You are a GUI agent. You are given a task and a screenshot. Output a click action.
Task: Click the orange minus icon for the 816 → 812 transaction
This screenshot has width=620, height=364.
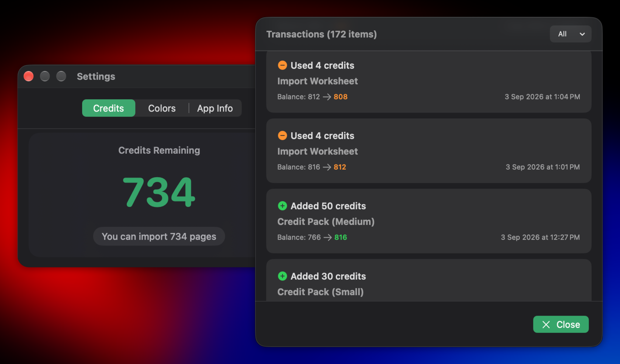coord(282,136)
